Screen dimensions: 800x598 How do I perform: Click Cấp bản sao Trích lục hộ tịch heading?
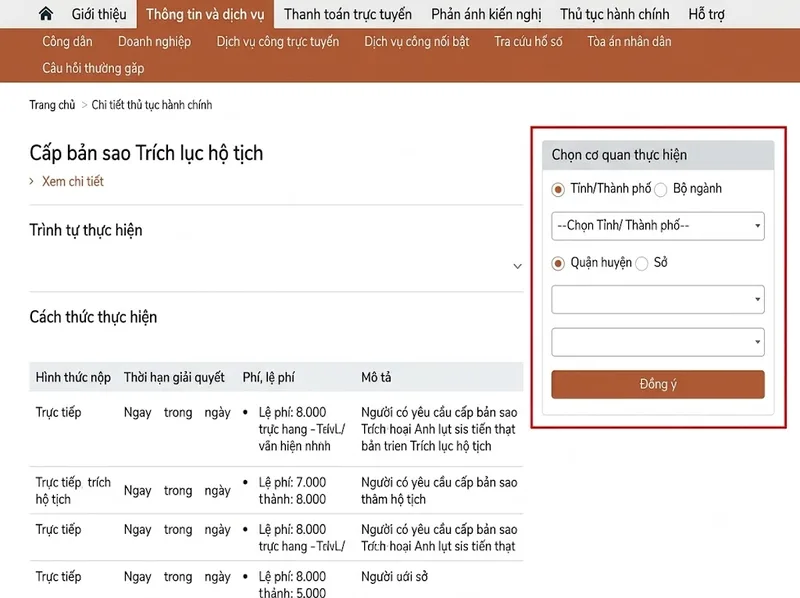tap(146, 153)
